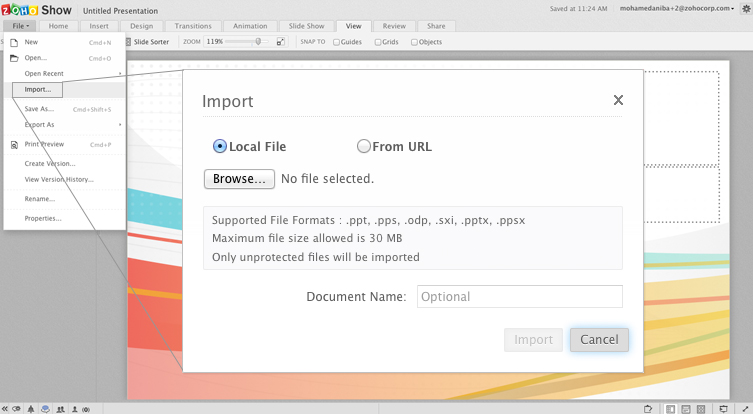Click the Zoho Show logo
Screen dimensions: 753x414
(x=37, y=9)
